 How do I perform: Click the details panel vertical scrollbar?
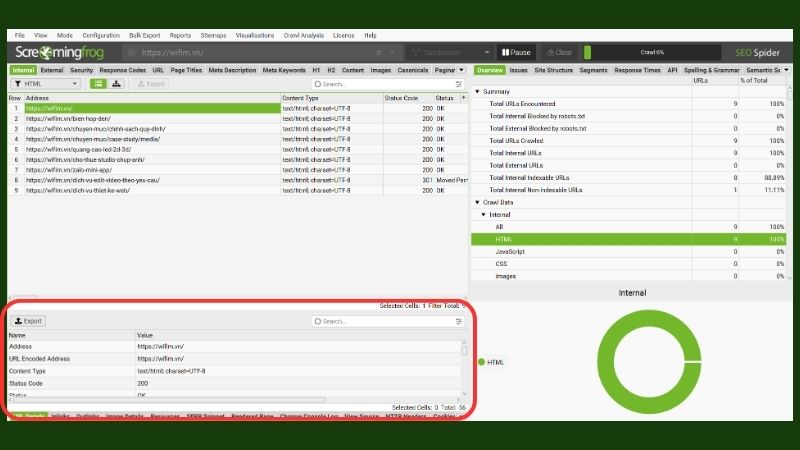464,350
